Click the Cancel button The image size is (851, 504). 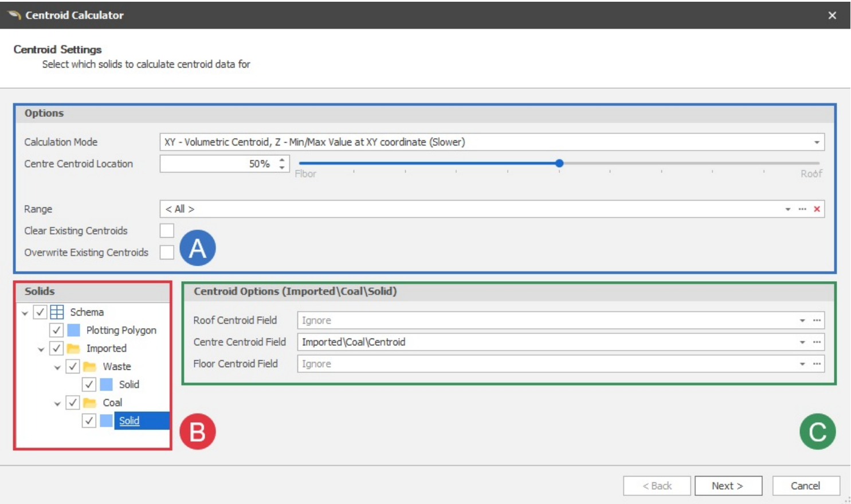805,486
